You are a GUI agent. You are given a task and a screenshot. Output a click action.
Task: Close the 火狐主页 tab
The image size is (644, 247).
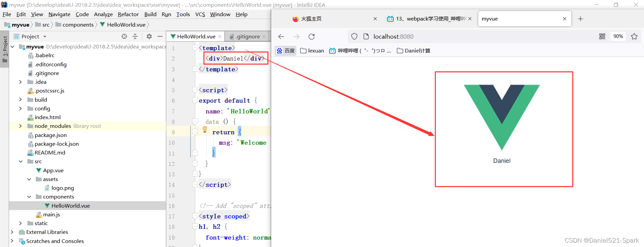click(375, 19)
